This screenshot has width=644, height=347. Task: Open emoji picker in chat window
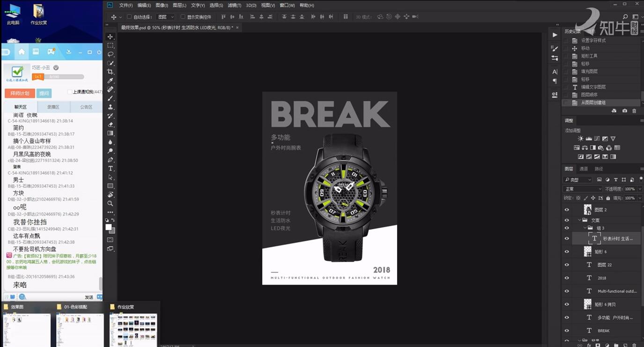(22, 297)
